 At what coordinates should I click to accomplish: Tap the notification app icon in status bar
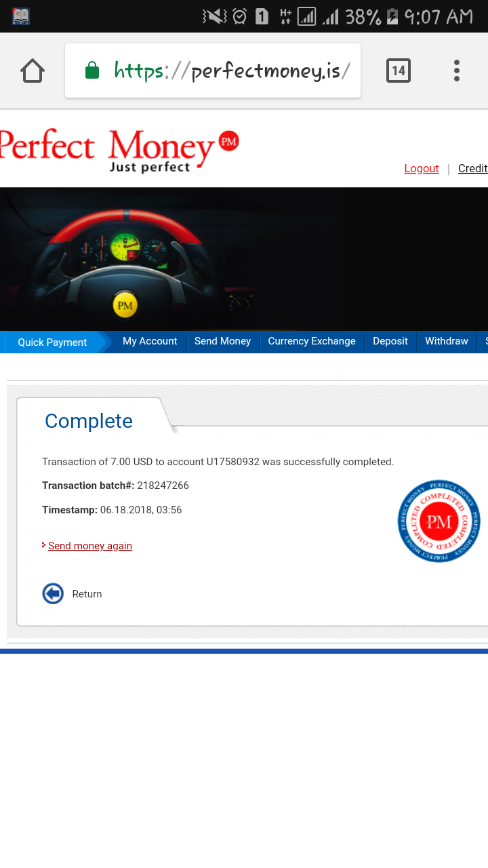coord(21,16)
